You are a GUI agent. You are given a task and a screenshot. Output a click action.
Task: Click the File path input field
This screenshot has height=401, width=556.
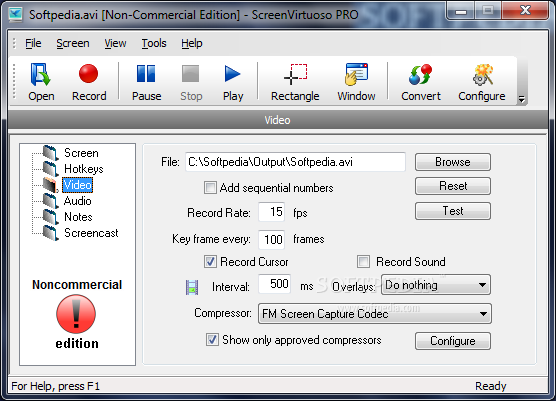click(x=295, y=162)
